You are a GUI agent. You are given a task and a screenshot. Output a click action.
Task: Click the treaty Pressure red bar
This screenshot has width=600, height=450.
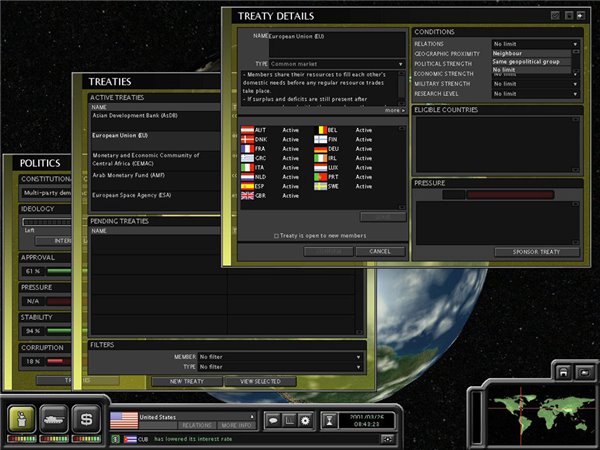pos(510,195)
